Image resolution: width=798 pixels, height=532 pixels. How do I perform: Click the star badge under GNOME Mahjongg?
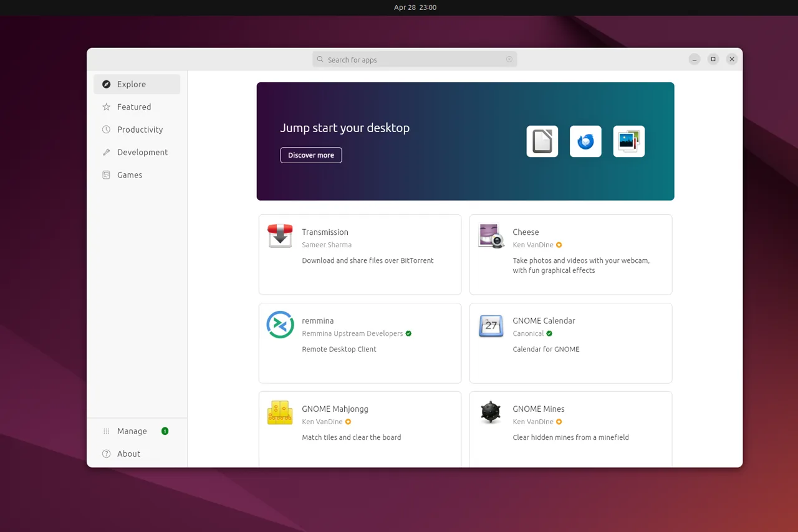pos(348,422)
